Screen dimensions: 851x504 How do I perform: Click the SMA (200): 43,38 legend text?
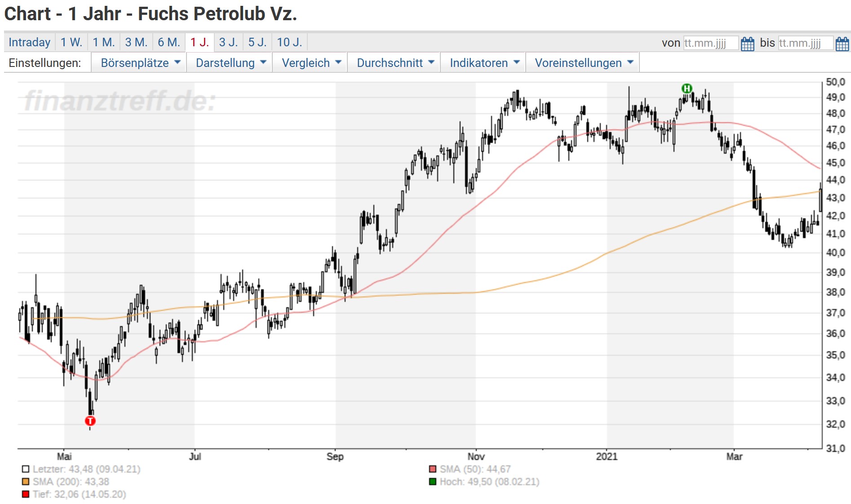(x=71, y=482)
